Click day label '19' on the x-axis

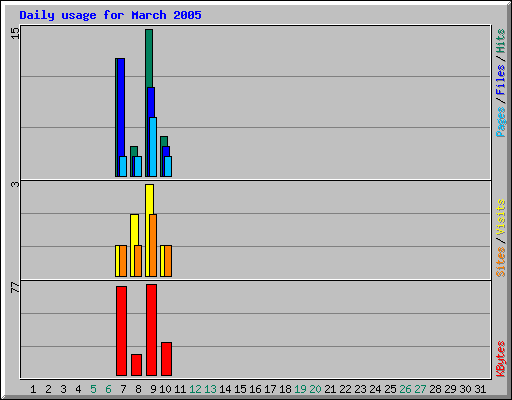pos(300,389)
